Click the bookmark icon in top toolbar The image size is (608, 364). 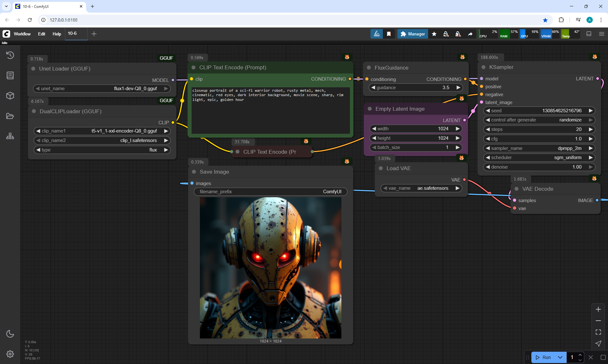pos(389,34)
